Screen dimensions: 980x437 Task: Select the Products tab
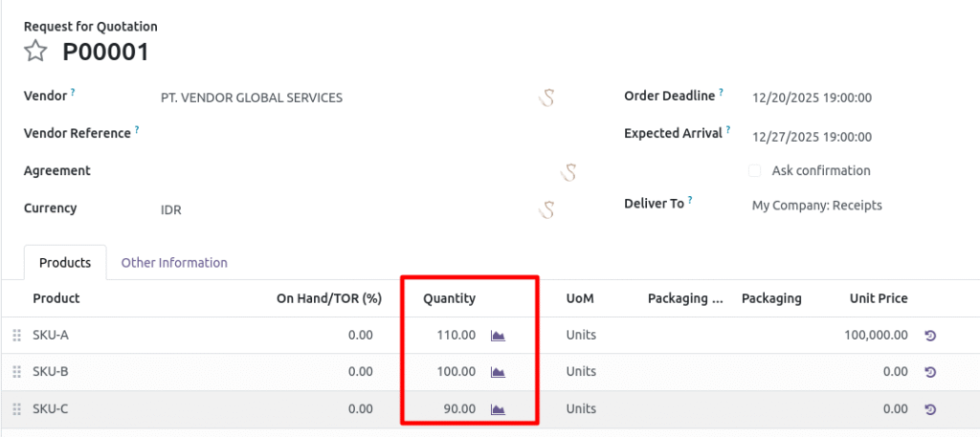[x=65, y=262]
